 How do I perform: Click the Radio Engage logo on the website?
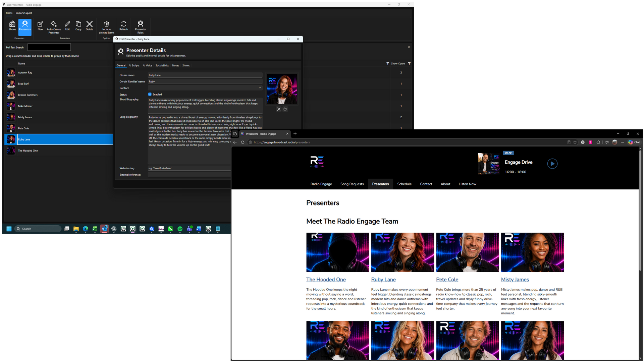point(317,162)
